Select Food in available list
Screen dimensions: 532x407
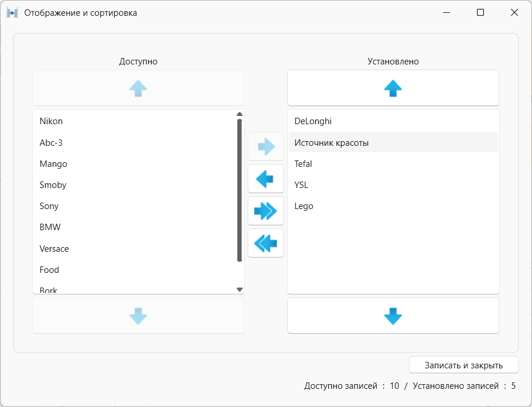coord(135,269)
